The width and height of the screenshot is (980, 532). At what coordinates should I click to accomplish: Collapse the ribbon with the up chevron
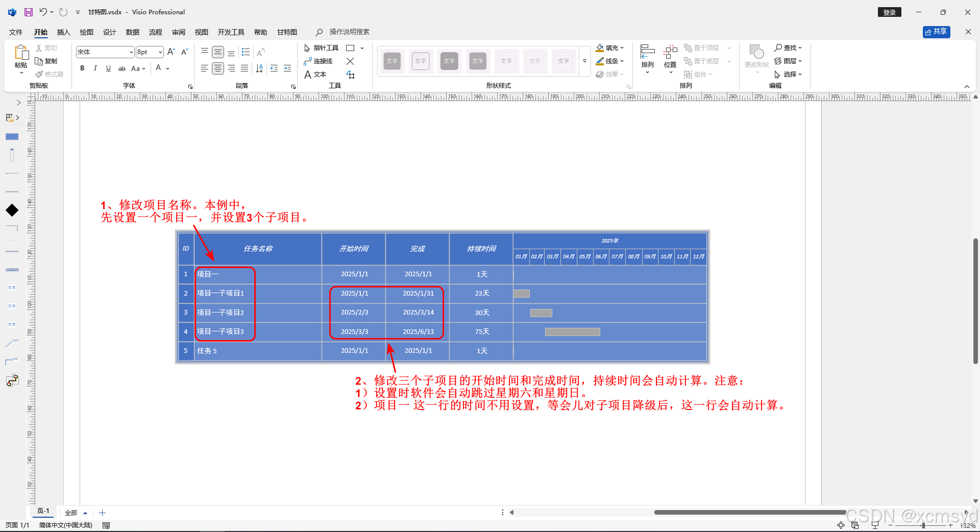point(967,86)
